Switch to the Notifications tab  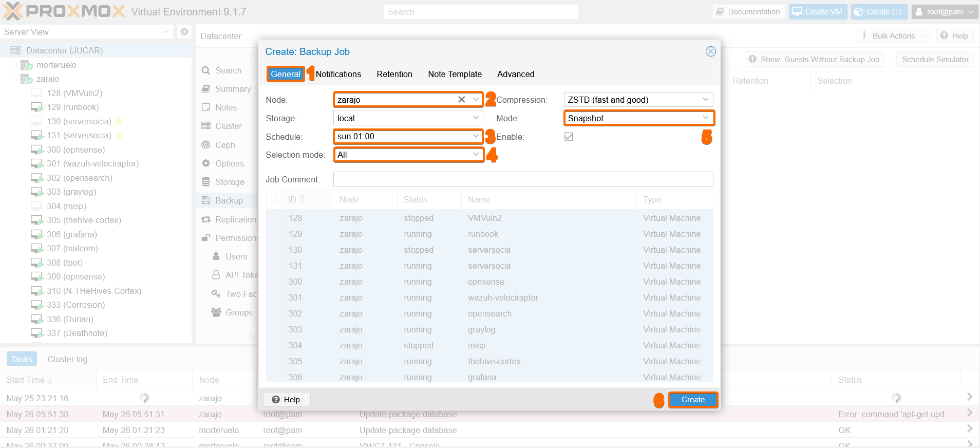point(338,74)
